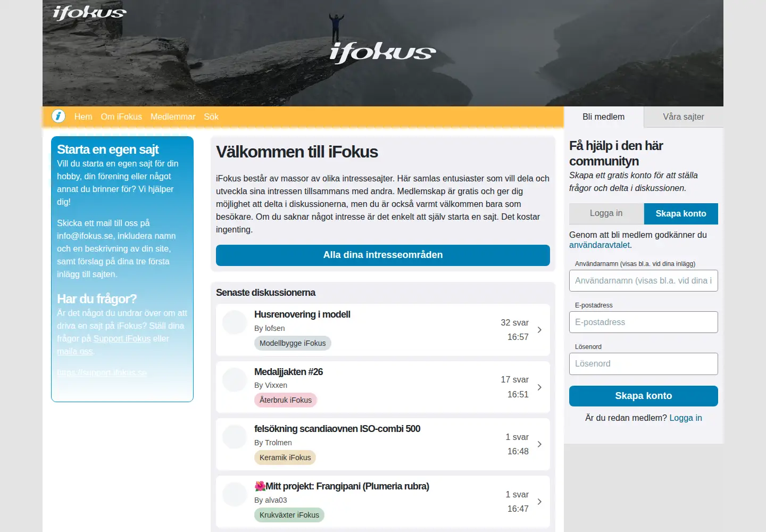Click the '17 svar' reply count
This screenshot has height=532, width=766.
(514, 380)
